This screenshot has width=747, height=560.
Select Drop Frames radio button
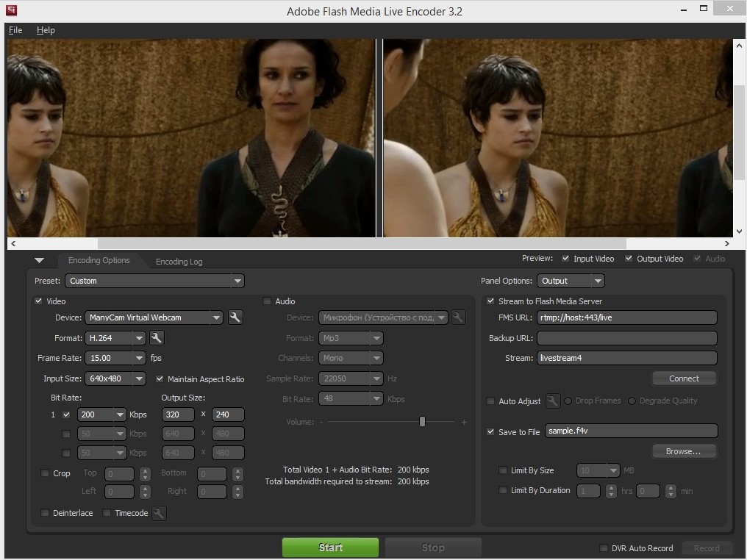coord(568,401)
